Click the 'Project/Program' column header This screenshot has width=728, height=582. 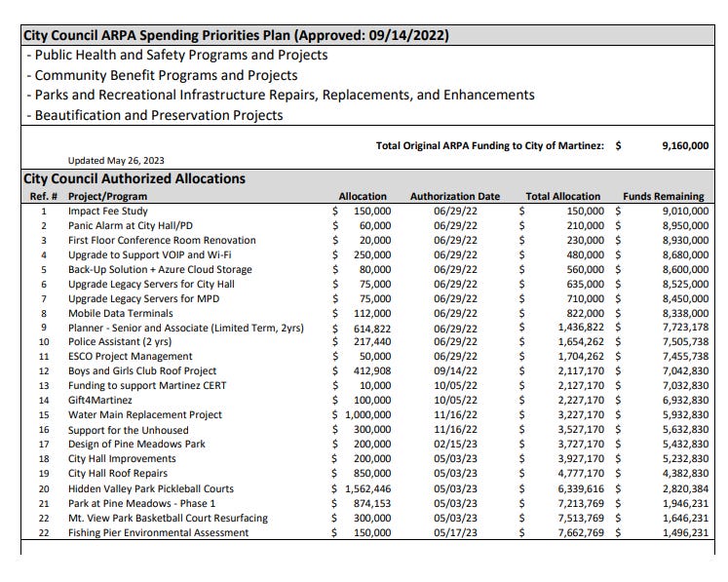[x=108, y=197]
